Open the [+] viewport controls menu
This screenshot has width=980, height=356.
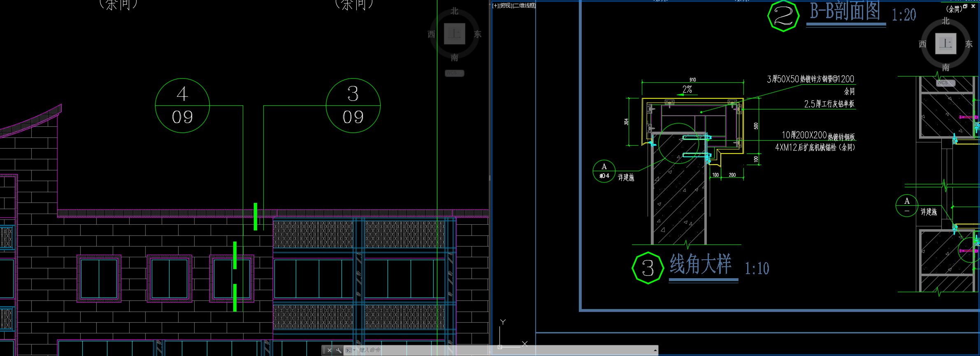coord(495,5)
